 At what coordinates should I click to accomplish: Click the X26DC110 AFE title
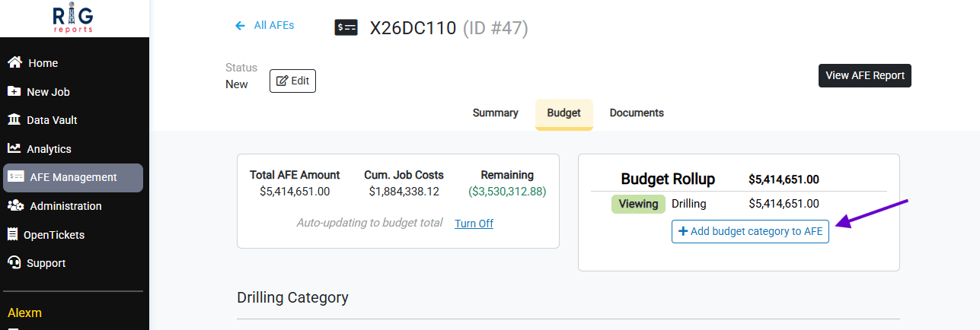pos(413,28)
